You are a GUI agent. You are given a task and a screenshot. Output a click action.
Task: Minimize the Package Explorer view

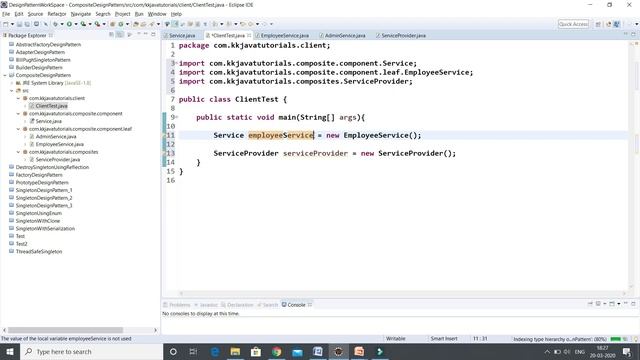point(146,35)
